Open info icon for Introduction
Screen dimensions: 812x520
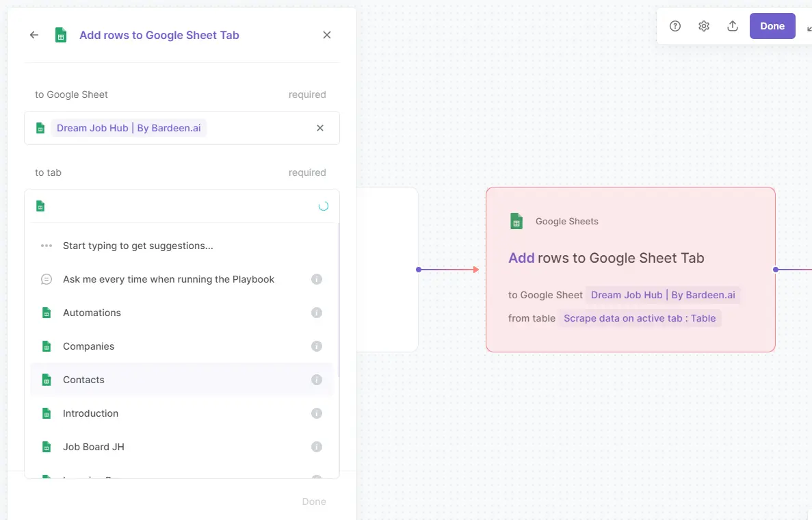(317, 413)
